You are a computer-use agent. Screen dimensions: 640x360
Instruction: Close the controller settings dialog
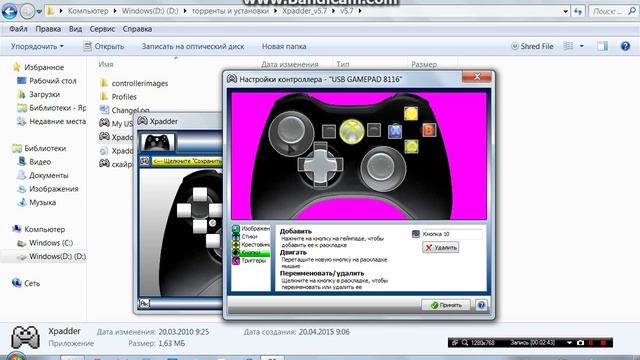coord(477,76)
